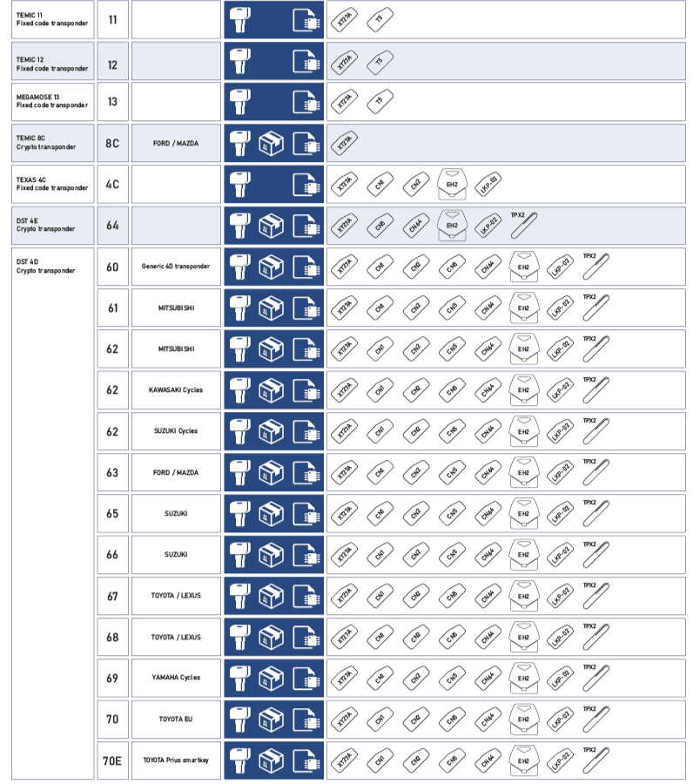Select the CN1 chip in the code 65 row
This screenshot has width=693, height=784.
pyautogui.click(x=380, y=514)
